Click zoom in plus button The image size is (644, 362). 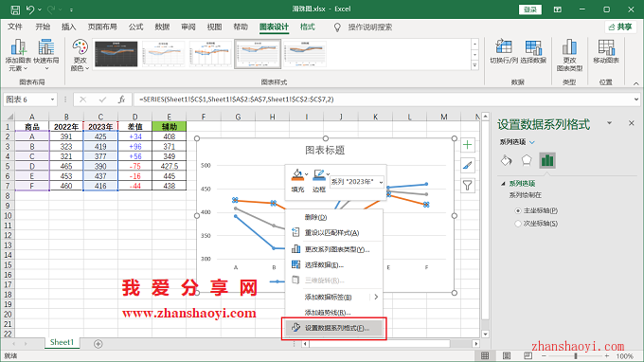[x=607, y=355]
